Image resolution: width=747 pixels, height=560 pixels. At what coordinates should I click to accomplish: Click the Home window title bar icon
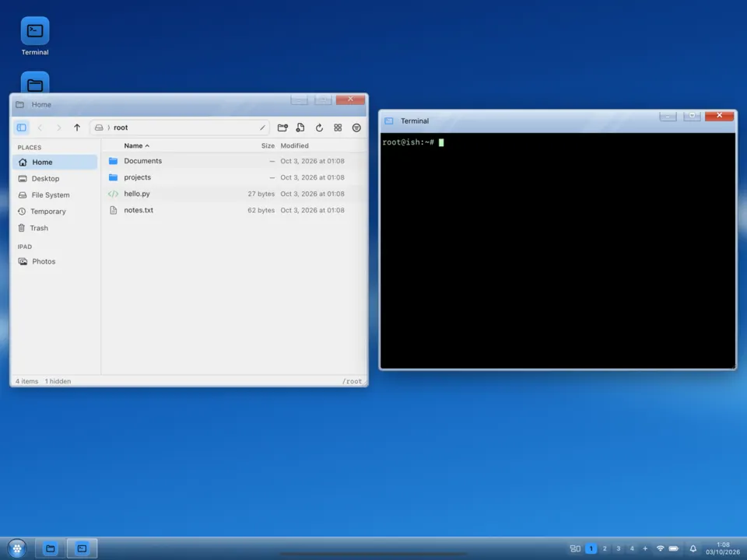19,105
